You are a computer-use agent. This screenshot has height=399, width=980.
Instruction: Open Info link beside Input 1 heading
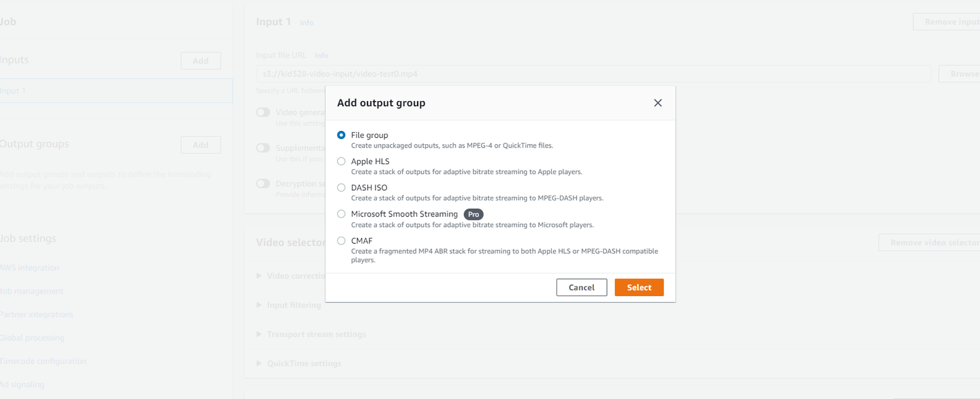click(306, 23)
